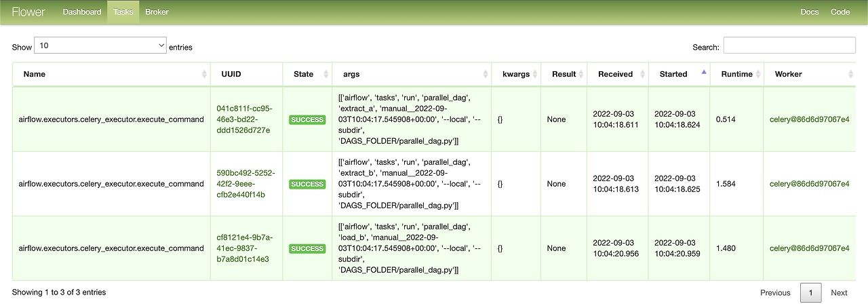Click runtime value 1.584

click(x=726, y=184)
